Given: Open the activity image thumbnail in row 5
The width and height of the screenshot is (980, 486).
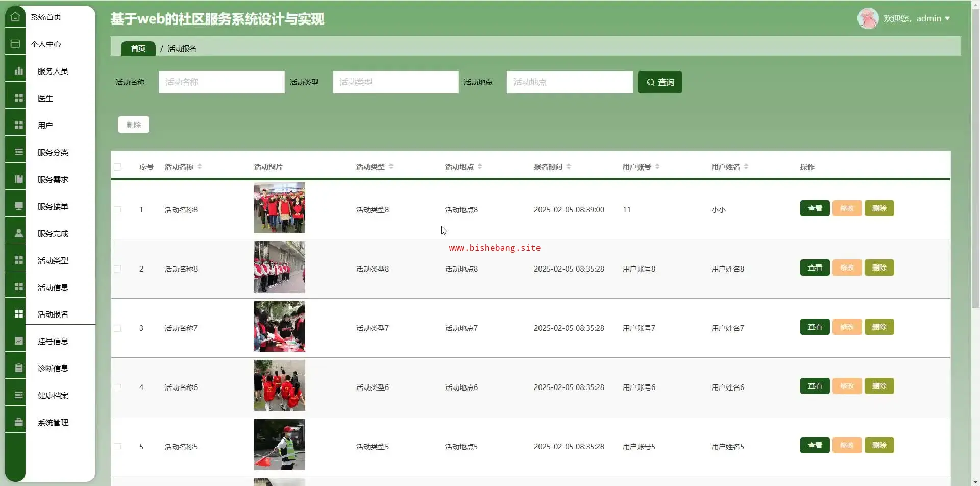Looking at the screenshot, I should point(280,445).
